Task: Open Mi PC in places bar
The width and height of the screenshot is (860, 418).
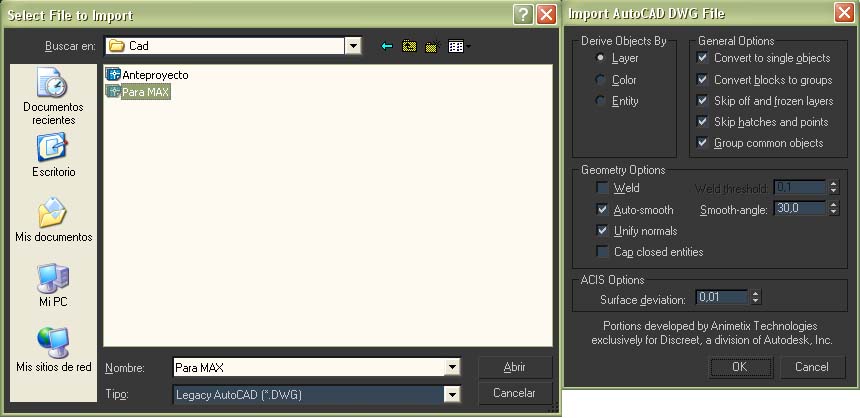Action: click(x=53, y=285)
